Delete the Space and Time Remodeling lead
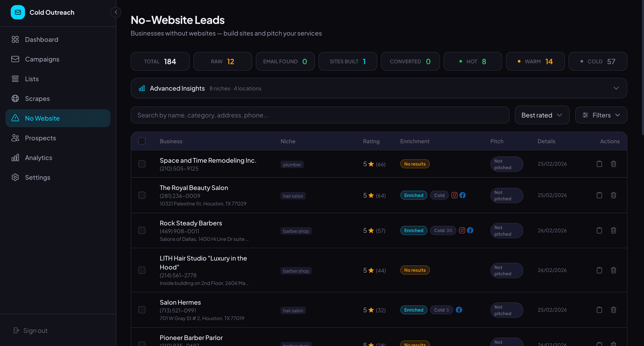The image size is (644, 346). (x=613, y=164)
